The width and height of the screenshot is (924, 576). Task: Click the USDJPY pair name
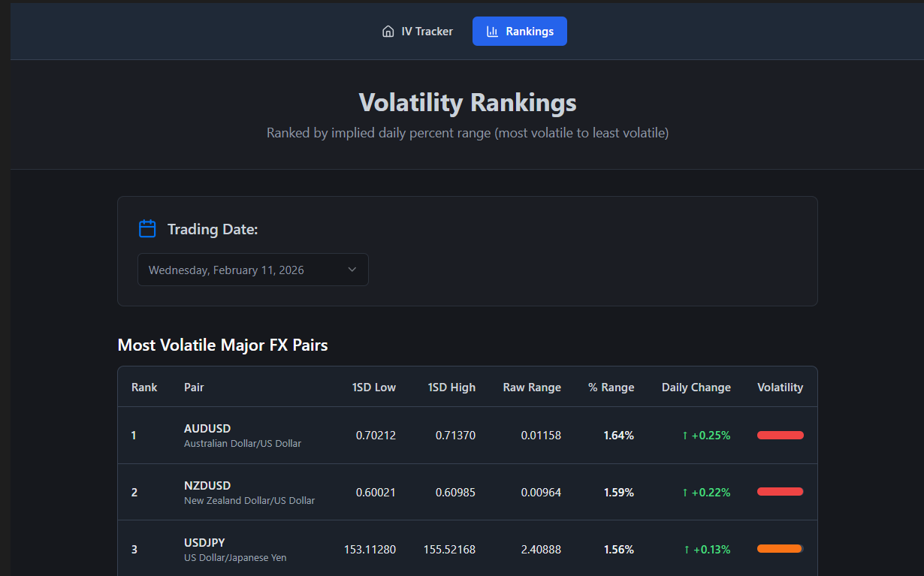pos(204,542)
